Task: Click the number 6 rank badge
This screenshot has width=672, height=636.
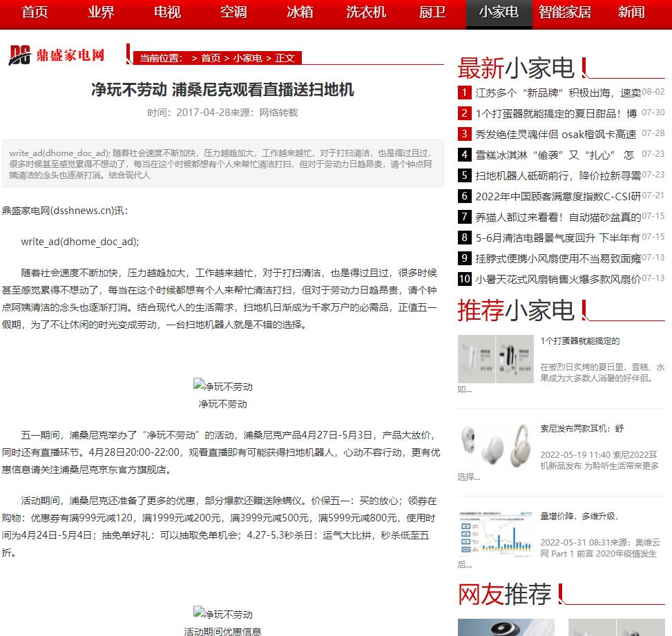Action: click(x=465, y=196)
